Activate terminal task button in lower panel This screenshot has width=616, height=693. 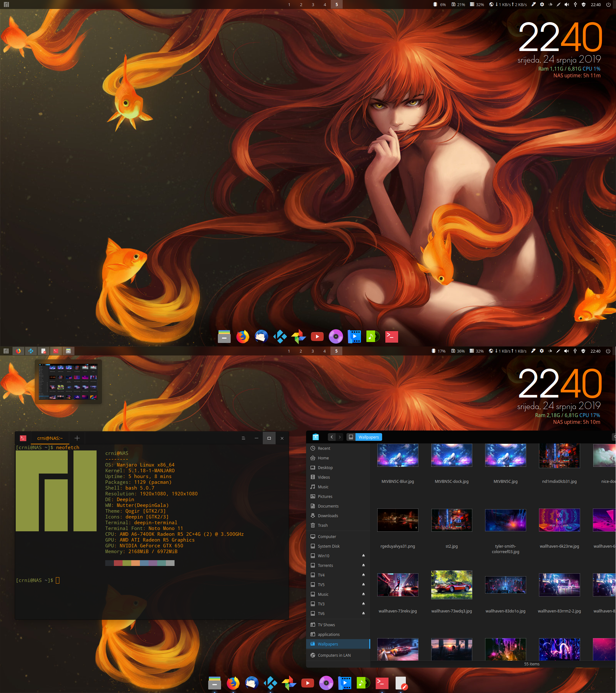pos(56,351)
